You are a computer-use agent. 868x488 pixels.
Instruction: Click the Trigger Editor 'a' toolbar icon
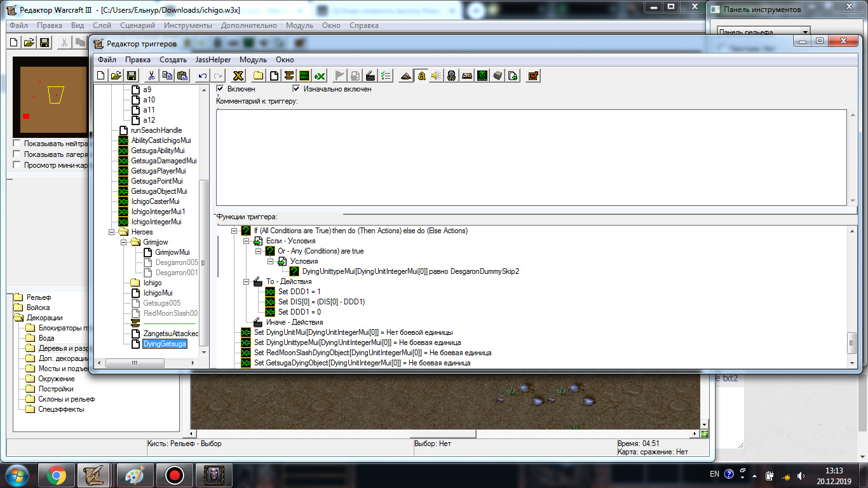[421, 76]
